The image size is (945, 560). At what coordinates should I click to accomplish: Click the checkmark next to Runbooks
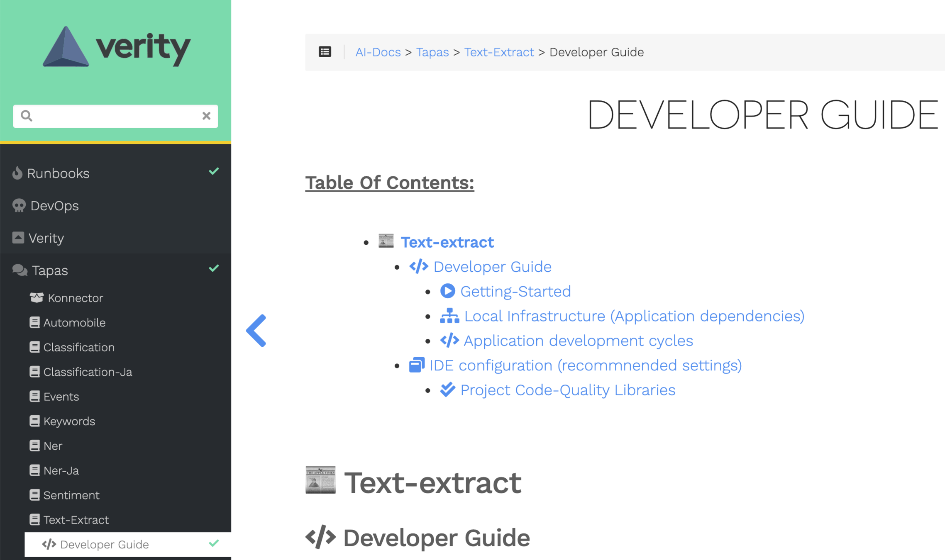(x=214, y=171)
